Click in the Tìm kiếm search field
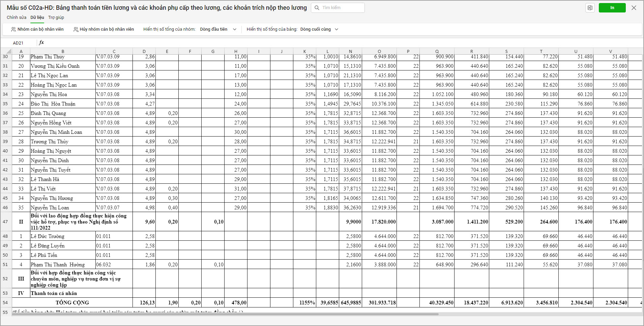The height and width of the screenshot is (326, 644). click(341, 8)
